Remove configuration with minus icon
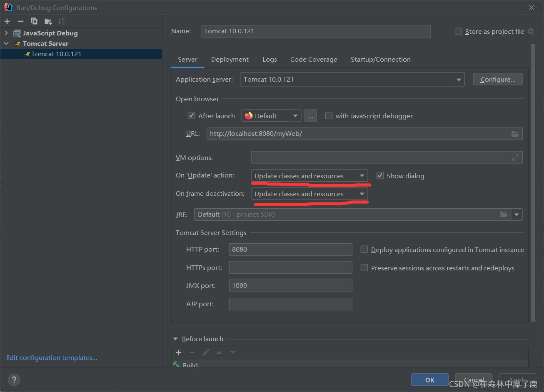This screenshot has height=392, width=544. tap(21, 21)
